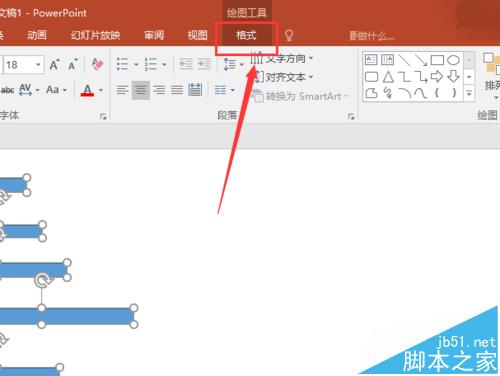Increase list indent level
This screenshot has height=376, width=500.
(x=204, y=64)
